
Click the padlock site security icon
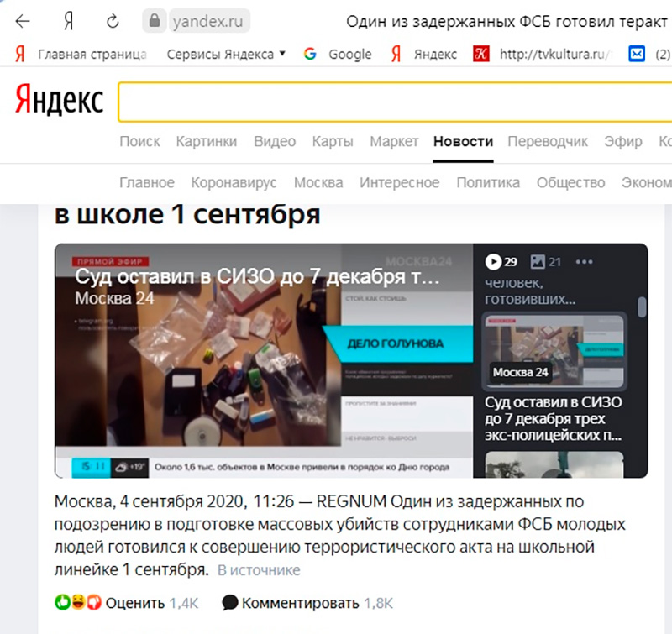[x=155, y=20]
